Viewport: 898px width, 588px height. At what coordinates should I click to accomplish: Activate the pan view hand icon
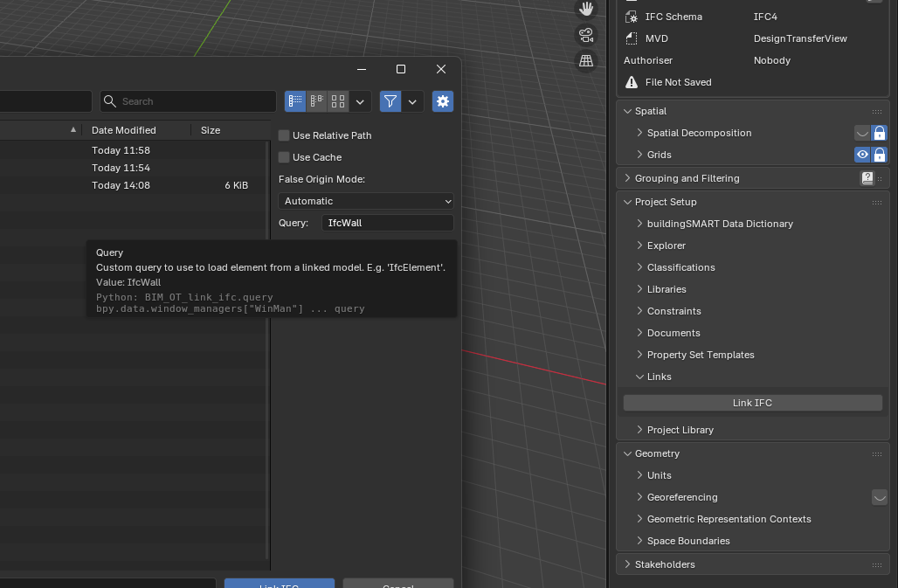point(586,9)
